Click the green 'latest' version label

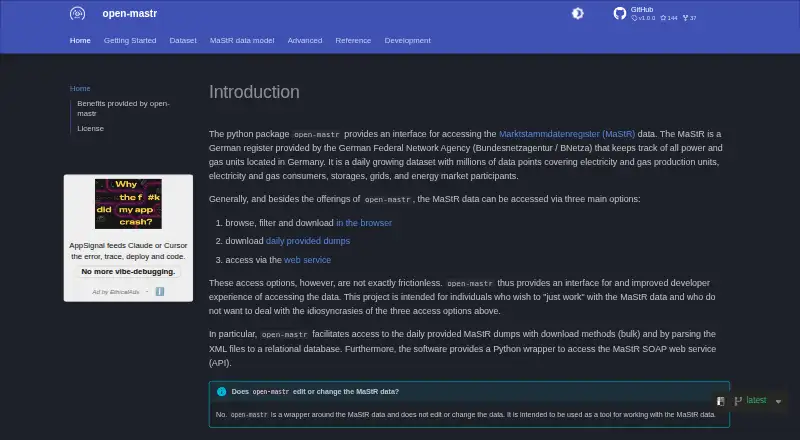(756, 400)
